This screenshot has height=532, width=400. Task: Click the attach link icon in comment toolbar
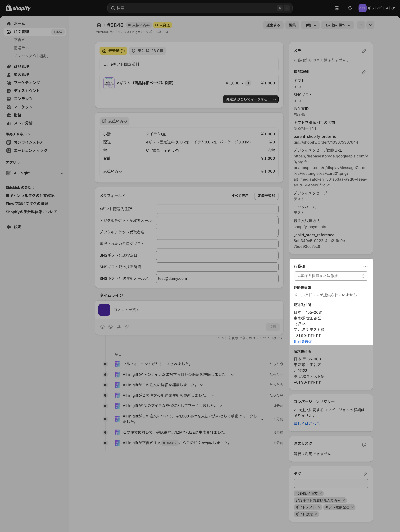pos(127,327)
